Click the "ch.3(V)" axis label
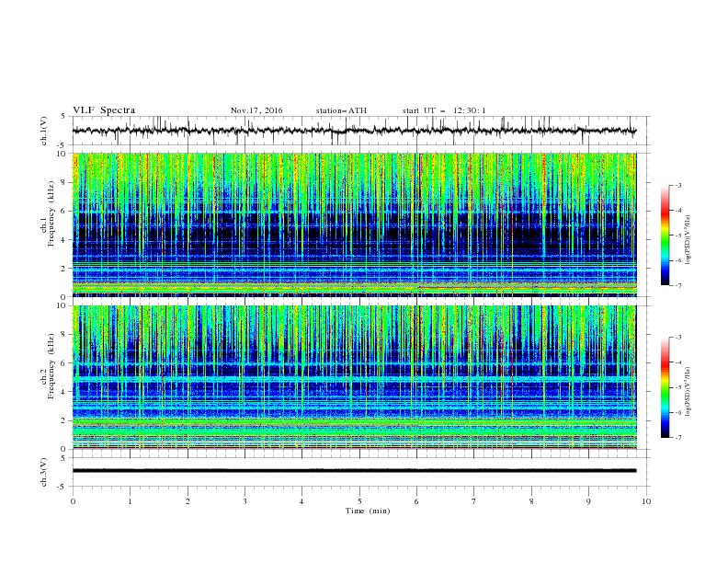Screen dimensions: 728x563 [x=44, y=472]
